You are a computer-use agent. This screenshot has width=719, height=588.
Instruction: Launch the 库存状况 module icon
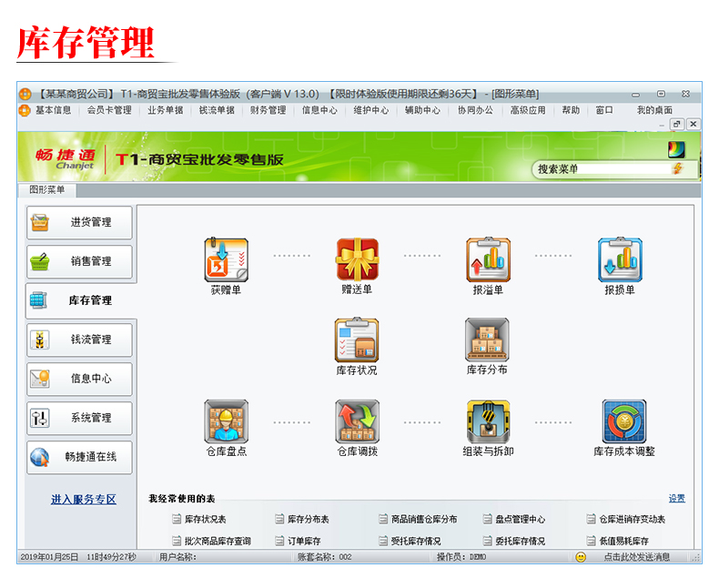click(356, 340)
